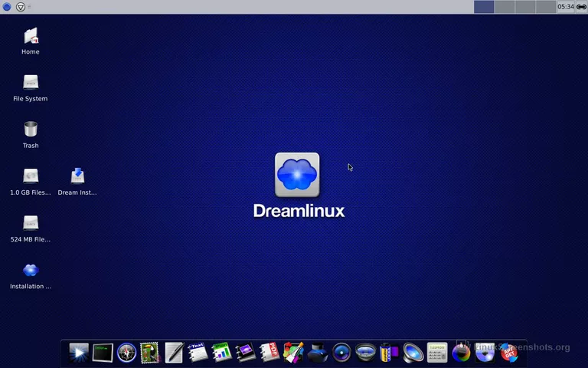
Task: Click the 05:34 clock in the panel
Action: 566,7
